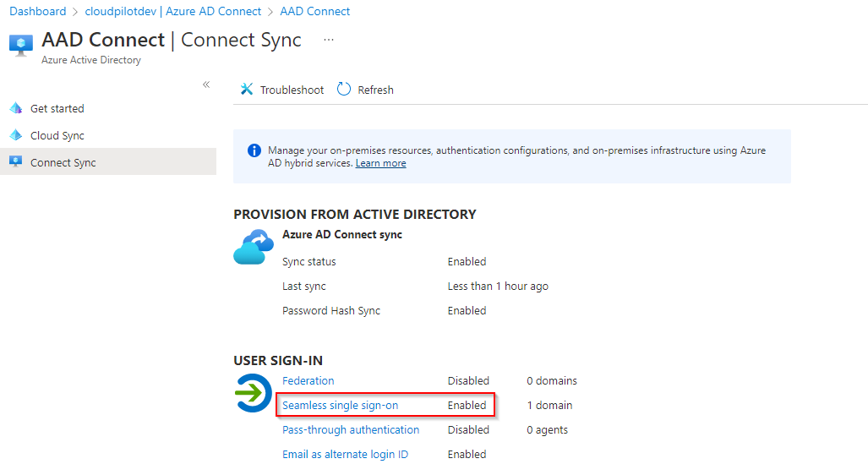This screenshot has height=475, width=868.
Task: Click the Troubleshoot wrench icon
Action: pos(246,89)
